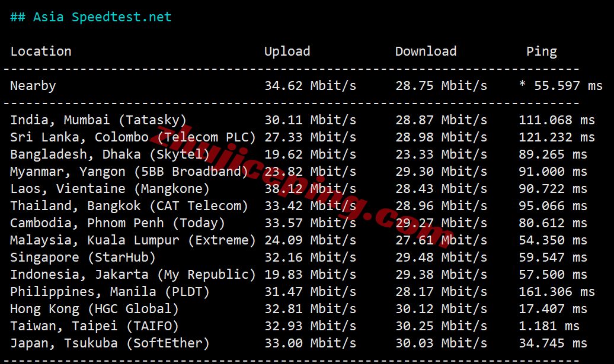Click Tsukuba upload value 33.00 Mbit/s
This screenshot has height=364, width=614.
311,344
